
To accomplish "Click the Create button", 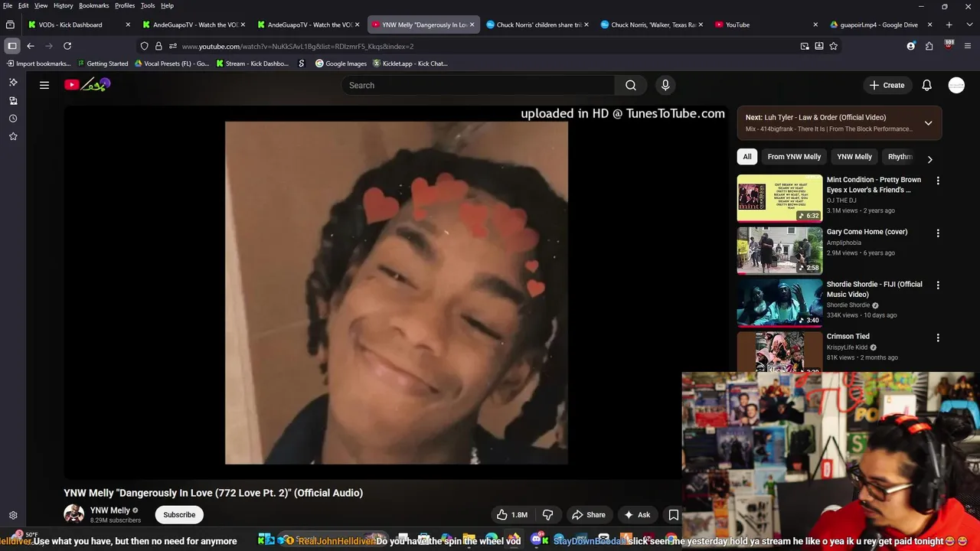I will click(887, 85).
